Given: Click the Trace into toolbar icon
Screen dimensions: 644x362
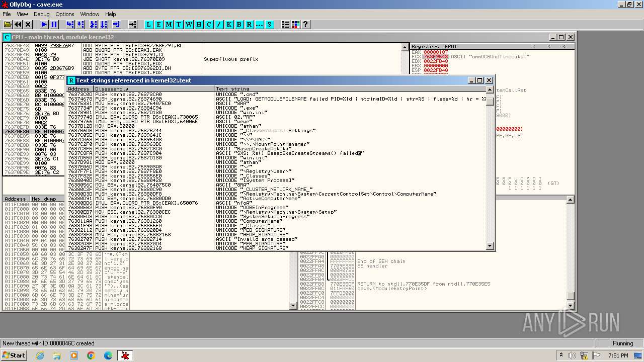Looking at the screenshot, I should [x=94, y=24].
